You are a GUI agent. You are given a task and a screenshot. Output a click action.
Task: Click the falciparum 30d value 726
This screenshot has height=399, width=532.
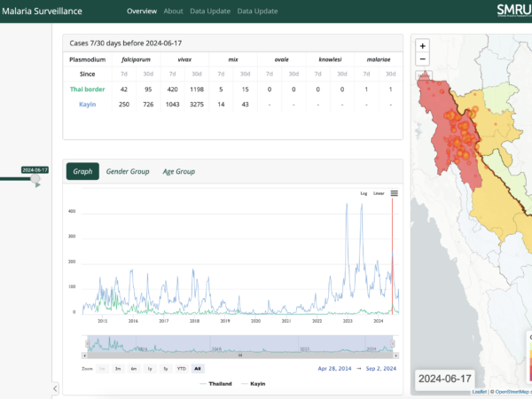pyautogui.click(x=148, y=104)
